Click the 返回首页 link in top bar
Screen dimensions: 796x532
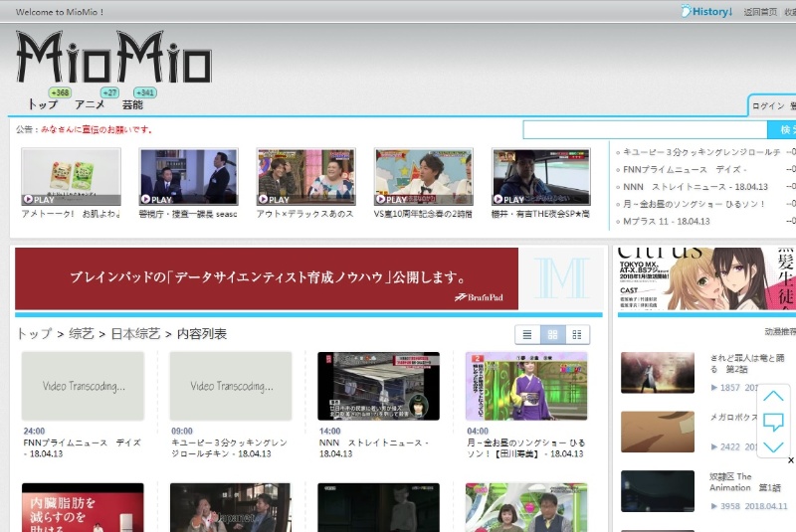(x=760, y=12)
